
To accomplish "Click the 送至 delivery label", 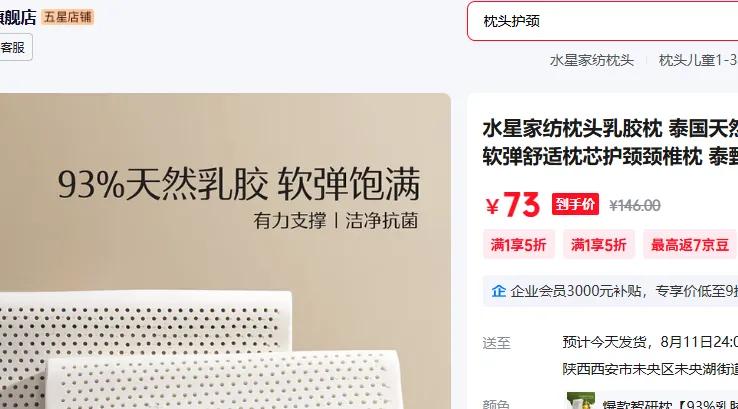I will [497, 343].
